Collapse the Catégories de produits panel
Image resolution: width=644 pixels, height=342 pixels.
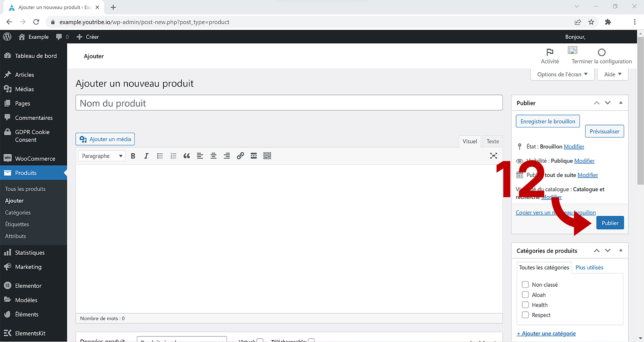(x=621, y=251)
